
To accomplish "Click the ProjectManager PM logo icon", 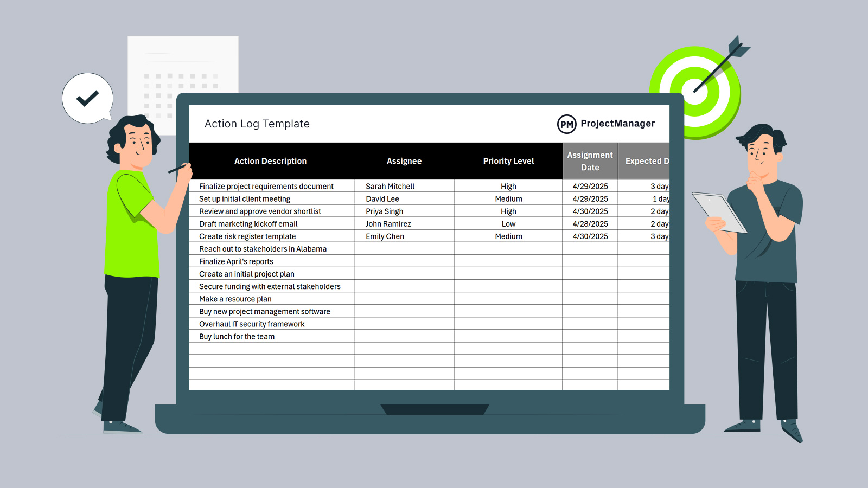I will click(566, 124).
